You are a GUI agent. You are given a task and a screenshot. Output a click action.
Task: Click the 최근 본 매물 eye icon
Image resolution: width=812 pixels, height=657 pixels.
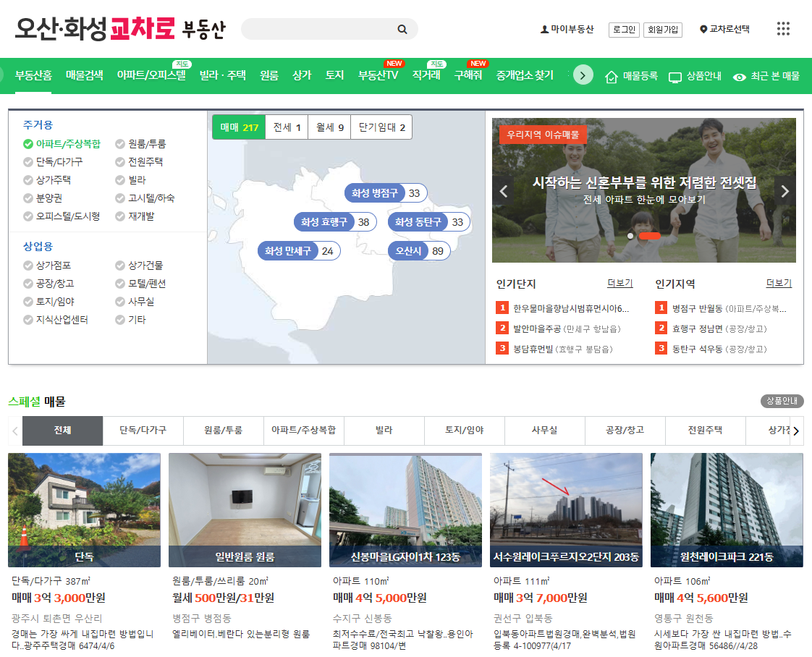(x=740, y=75)
